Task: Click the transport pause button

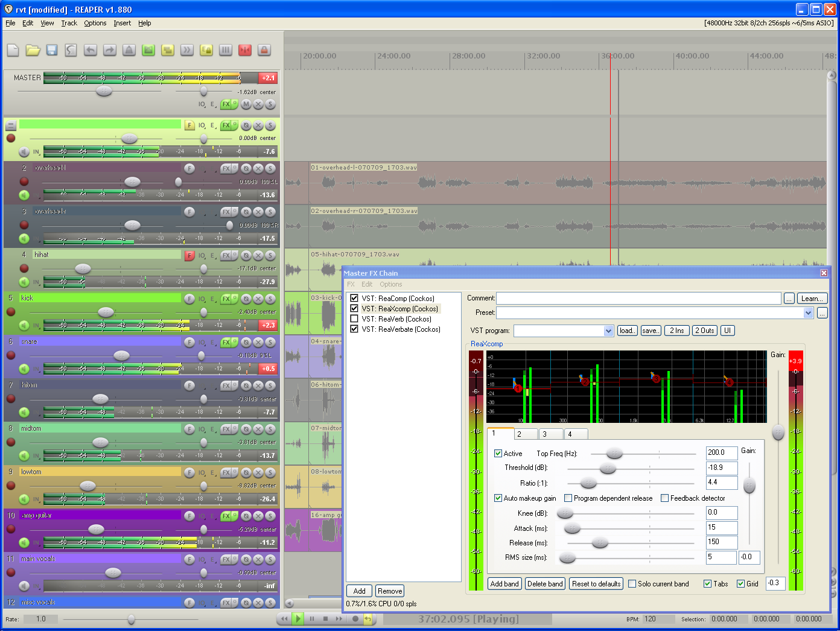Action: click(x=312, y=618)
